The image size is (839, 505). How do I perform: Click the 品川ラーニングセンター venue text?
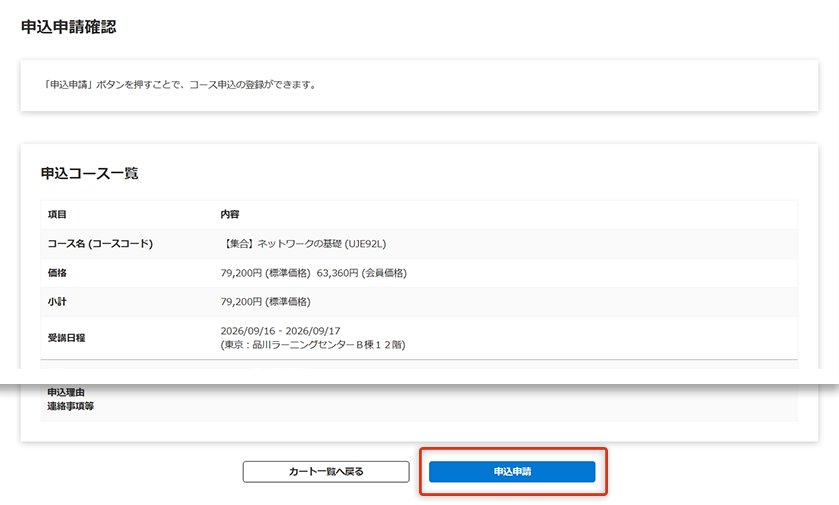point(312,345)
